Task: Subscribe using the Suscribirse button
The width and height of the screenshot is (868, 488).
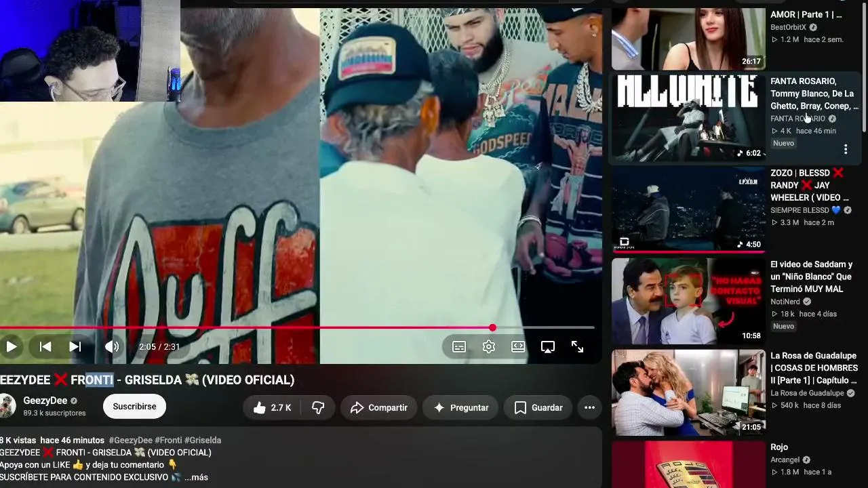Action: 134,407
